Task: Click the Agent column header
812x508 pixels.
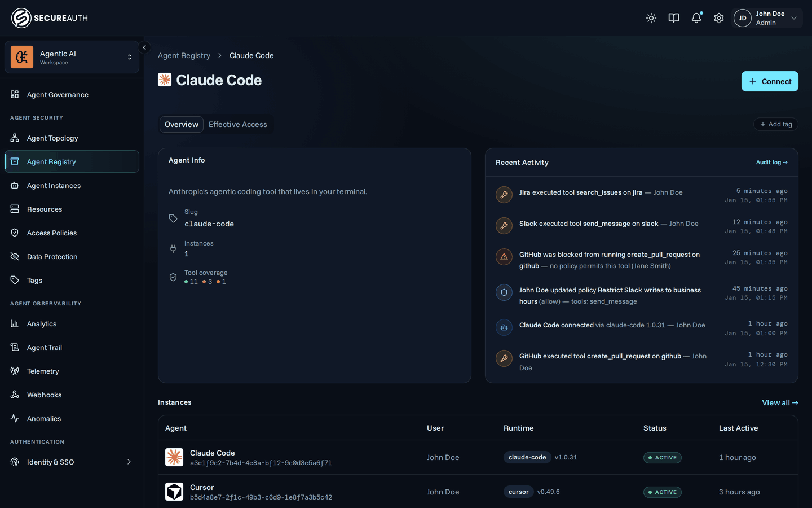Action: (x=176, y=428)
